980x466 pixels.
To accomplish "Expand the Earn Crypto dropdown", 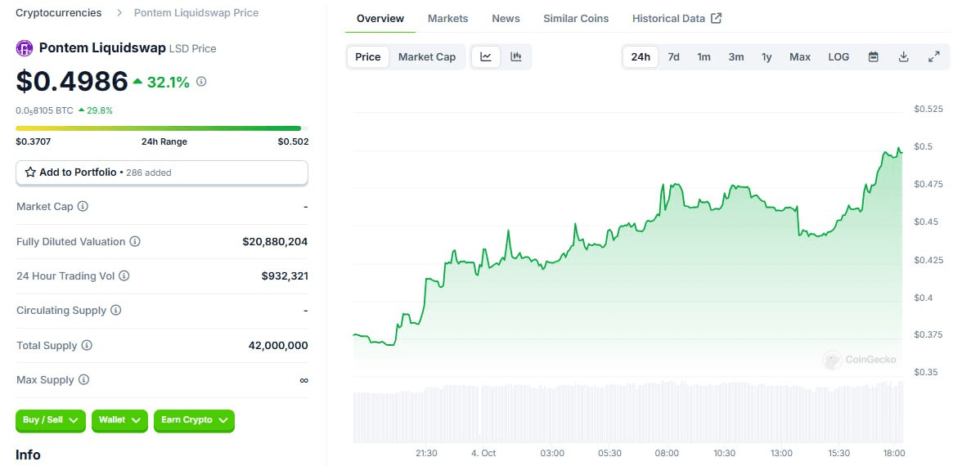I will [x=194, y=420].
